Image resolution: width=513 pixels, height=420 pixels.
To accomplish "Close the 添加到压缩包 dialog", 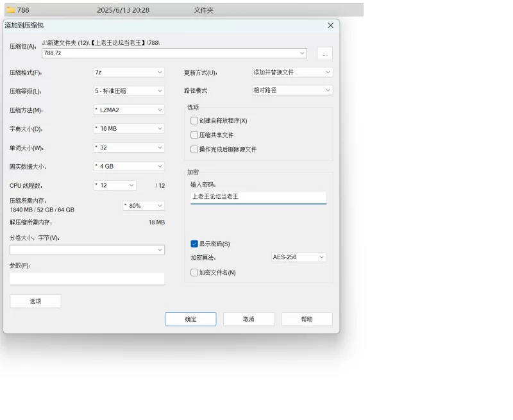I will point(330,26).
